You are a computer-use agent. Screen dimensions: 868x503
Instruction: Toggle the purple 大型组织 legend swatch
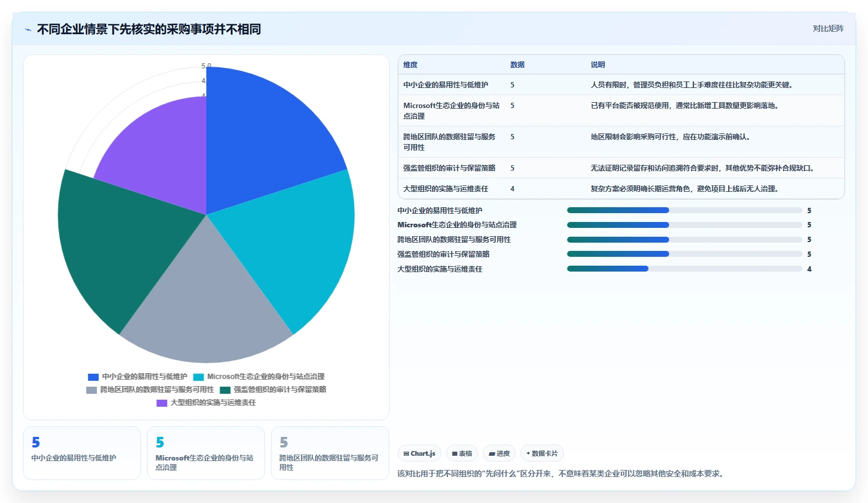tap(162, 403)
